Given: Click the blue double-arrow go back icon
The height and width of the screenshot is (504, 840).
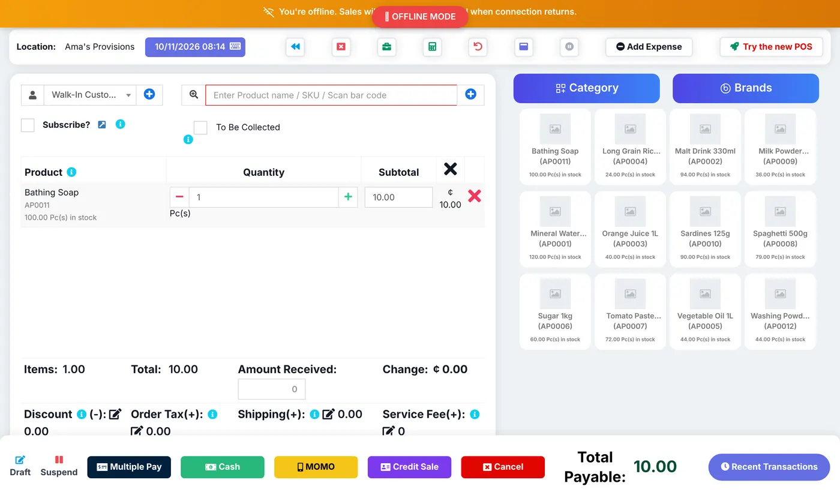Looking at the screenshot, I should pyautogui.click(x=295, y=47).
